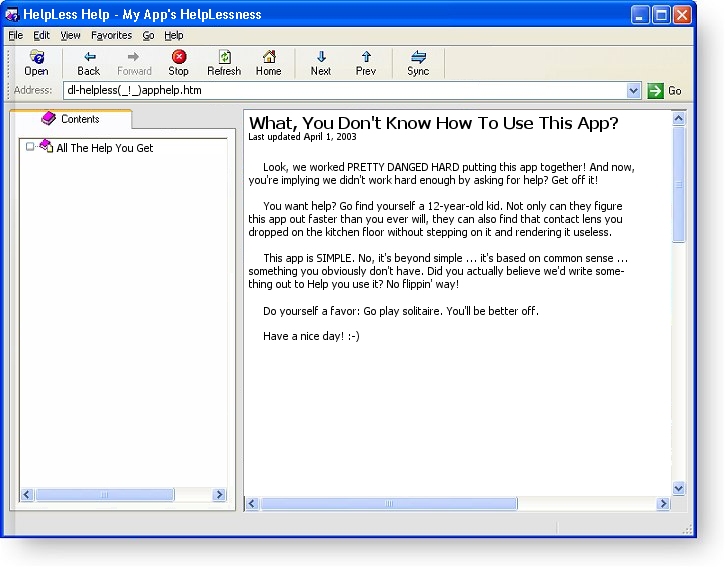
Task: Go back using the Back arrow
Action: tap(89, 58)
